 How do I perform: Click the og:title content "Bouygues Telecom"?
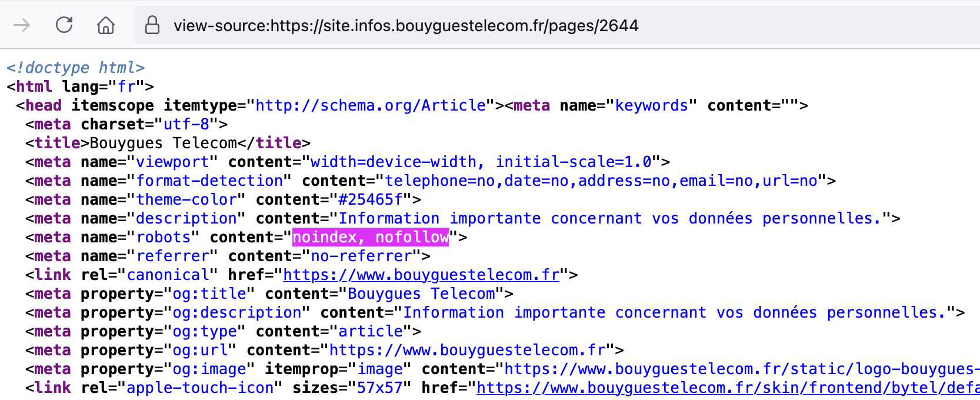[421, 294]
